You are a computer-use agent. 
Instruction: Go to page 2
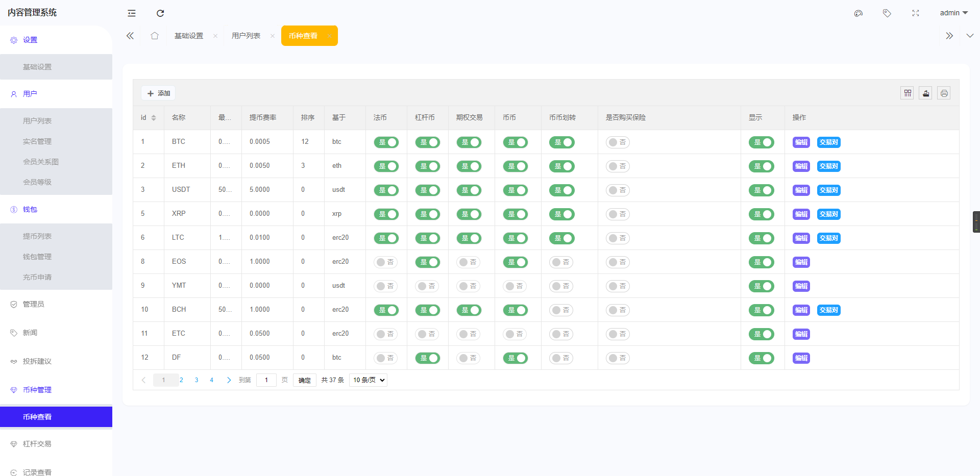181,380
